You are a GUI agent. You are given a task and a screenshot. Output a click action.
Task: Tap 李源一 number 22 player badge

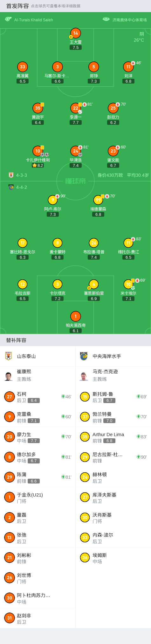point(76,108)
